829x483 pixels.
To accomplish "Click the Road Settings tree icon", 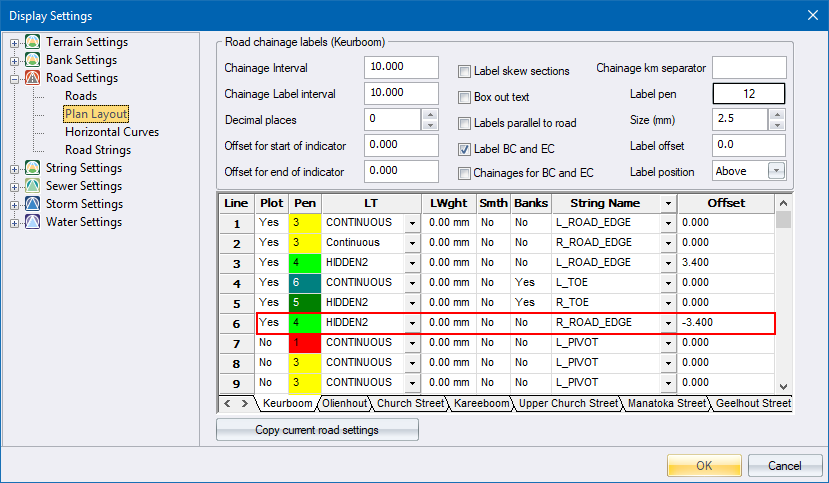I will [33, 78].
